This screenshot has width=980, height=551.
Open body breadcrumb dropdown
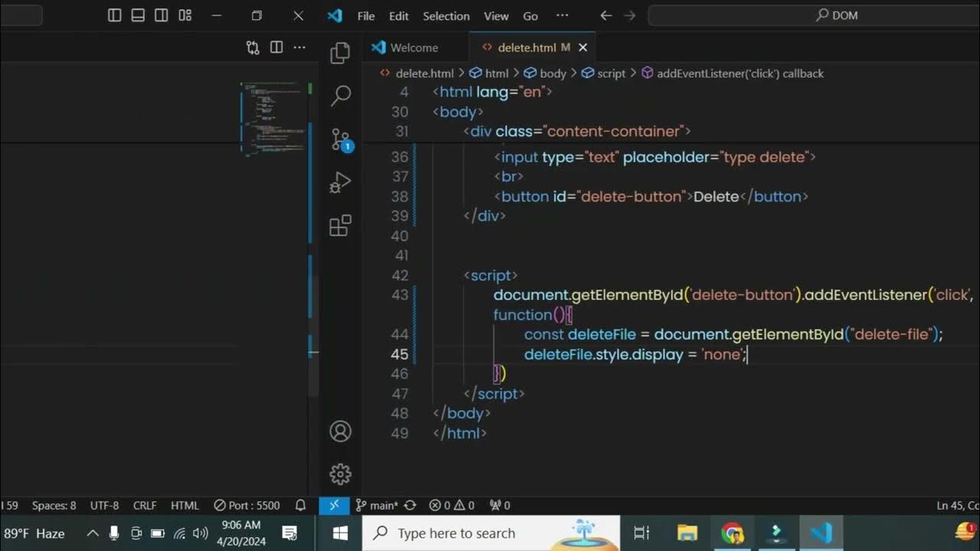pos(545,73)
